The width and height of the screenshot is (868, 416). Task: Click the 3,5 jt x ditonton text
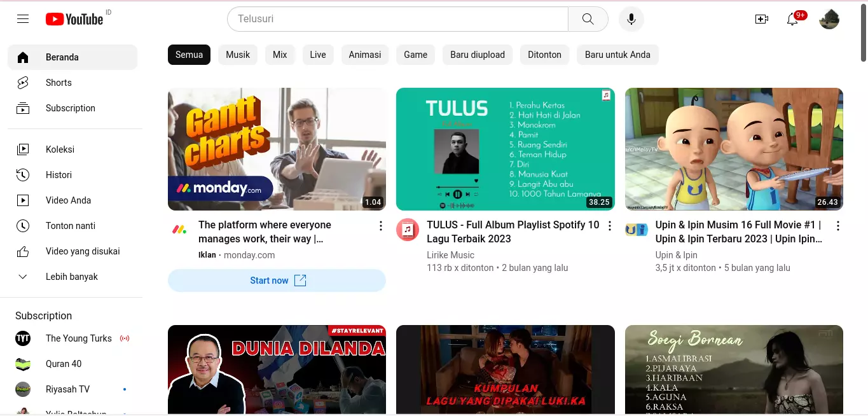coord(685,268)
